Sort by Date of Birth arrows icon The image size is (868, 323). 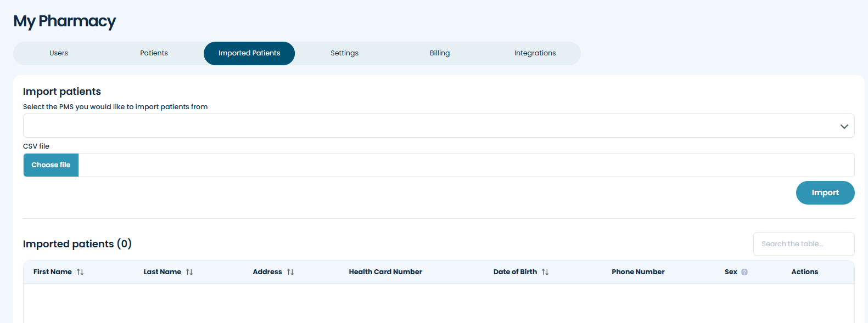click(545, 272)
